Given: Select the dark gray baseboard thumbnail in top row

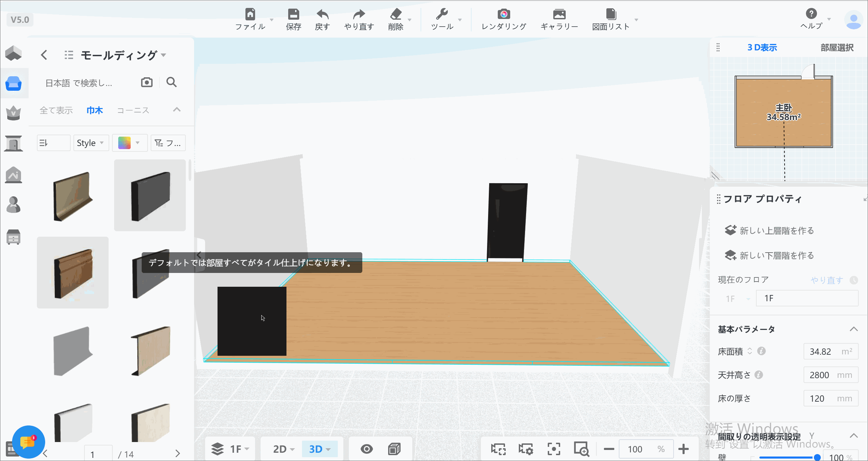Looking at the screenshot, I should [150, 195].
